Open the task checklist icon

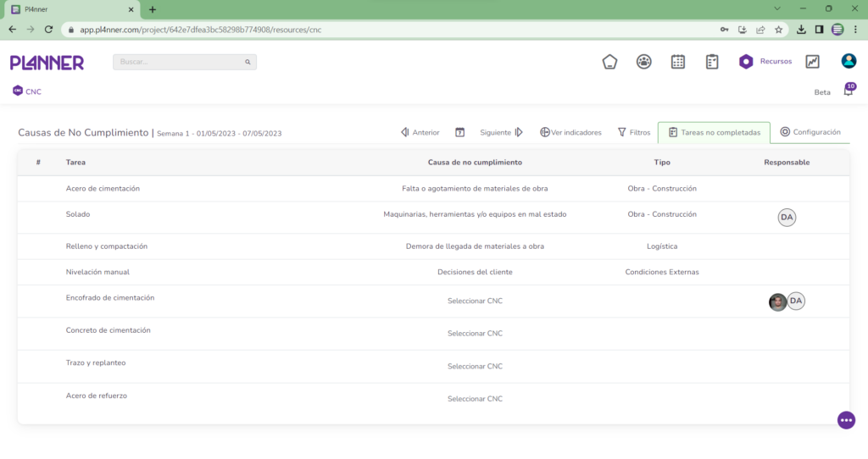[712, 61]
